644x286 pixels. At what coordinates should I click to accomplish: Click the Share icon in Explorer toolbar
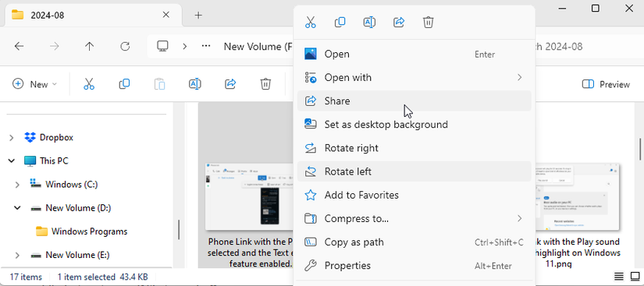pos(230,84)
